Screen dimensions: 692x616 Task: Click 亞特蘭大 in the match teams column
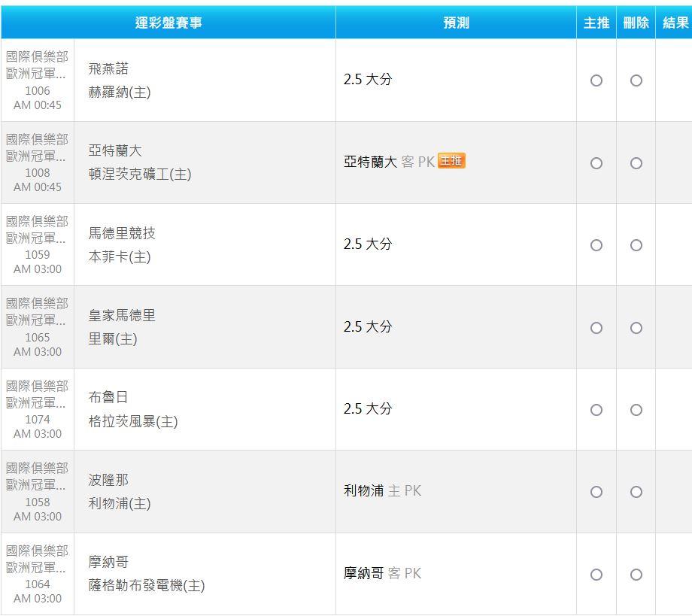tap(115, 150)
